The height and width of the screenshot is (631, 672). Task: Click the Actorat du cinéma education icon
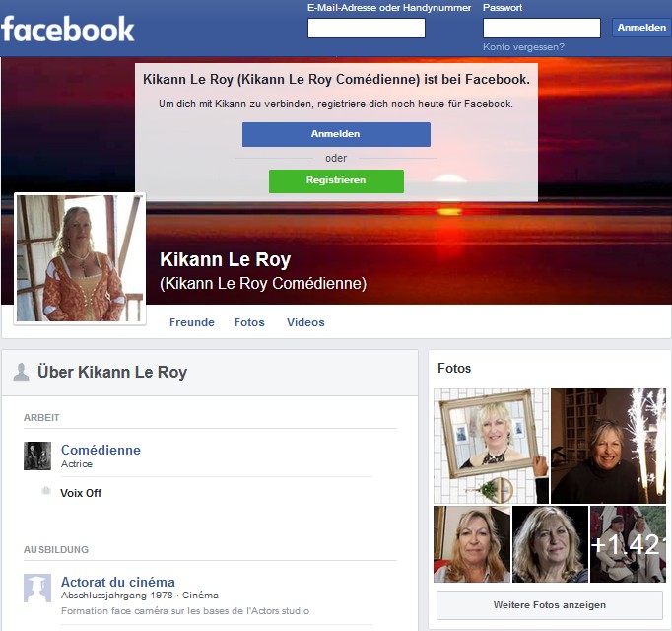click(37, 589)
